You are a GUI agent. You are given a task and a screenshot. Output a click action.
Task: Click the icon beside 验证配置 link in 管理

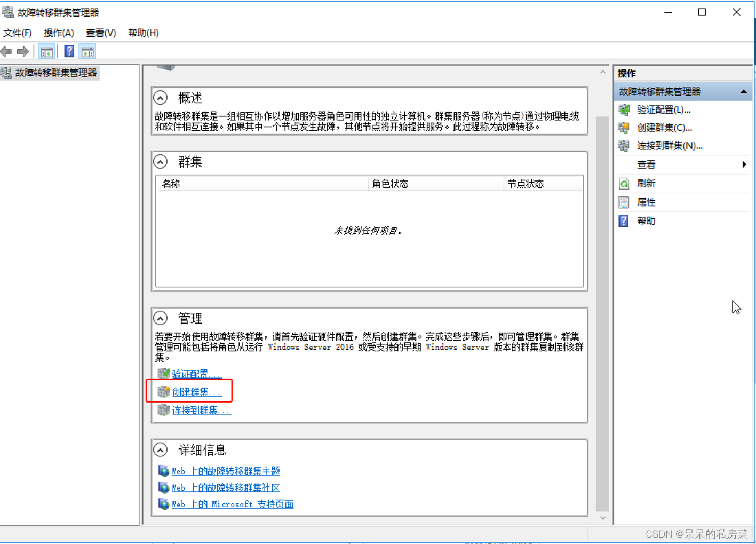point(163,374)
